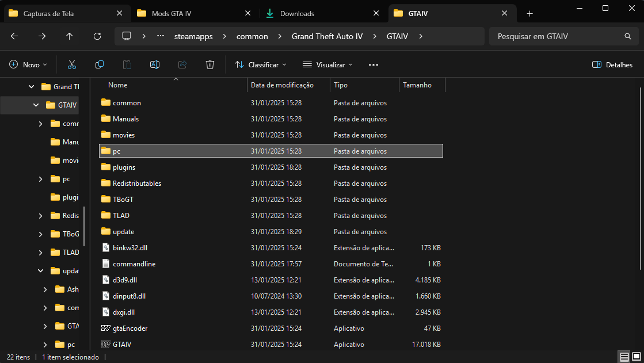Screen dimensions: 644x363
Task: Click the Rename icon in toolbar
Action: point(155,64)
